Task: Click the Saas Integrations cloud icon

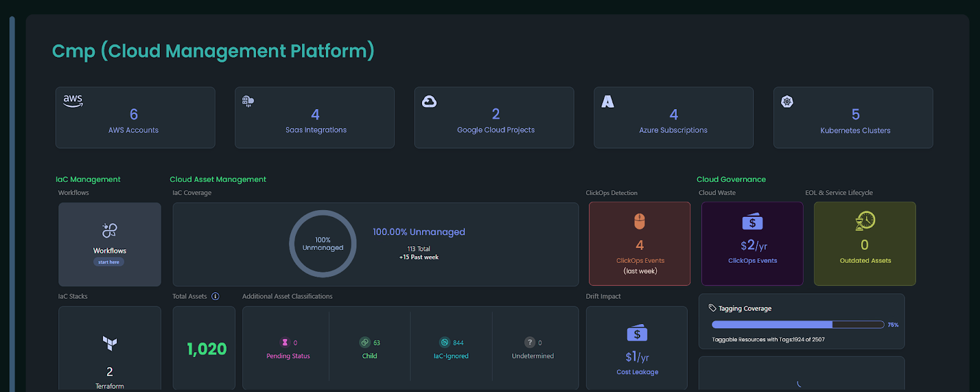Action: click(x=248, y=101)
